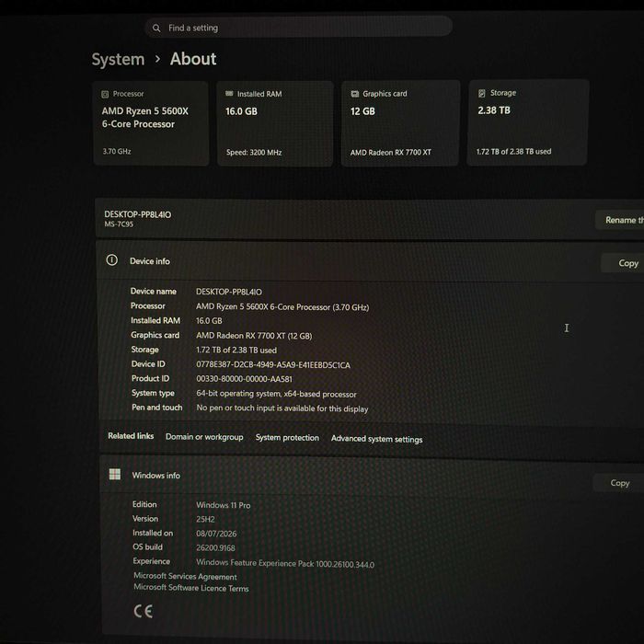Click the 3.70 GHz text in Processor card

[117, 152]
